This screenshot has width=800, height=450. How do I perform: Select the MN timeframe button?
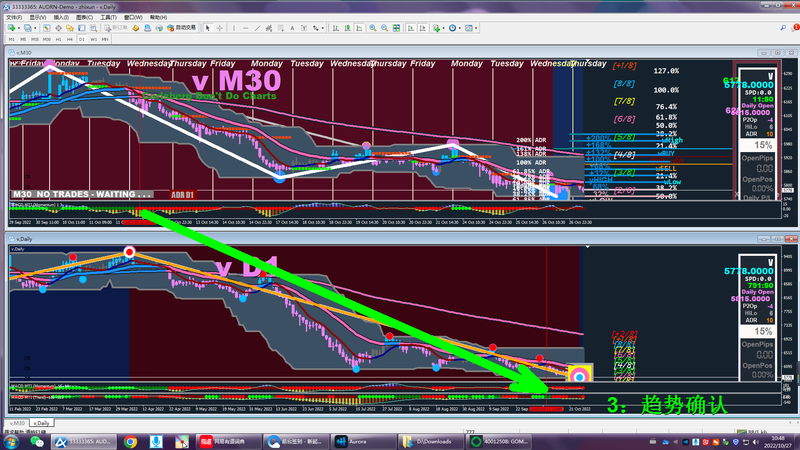pyautogui.click(x=105, y=39)
